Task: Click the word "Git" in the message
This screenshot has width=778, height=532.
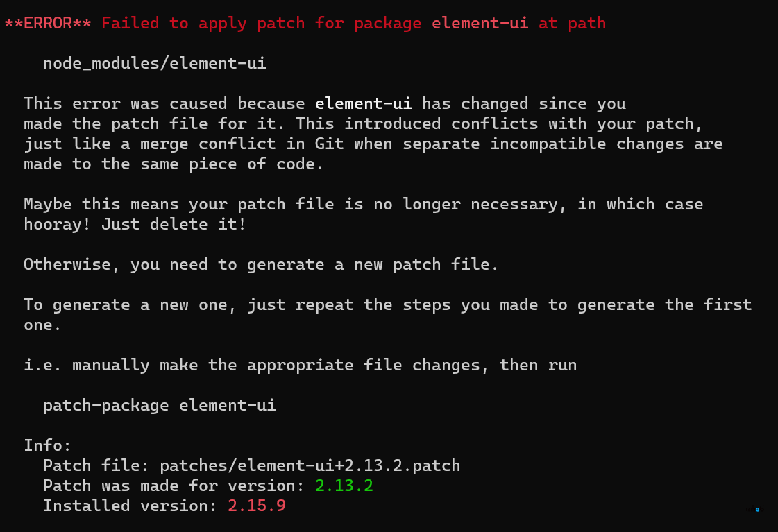Action: tap(330, 144)
